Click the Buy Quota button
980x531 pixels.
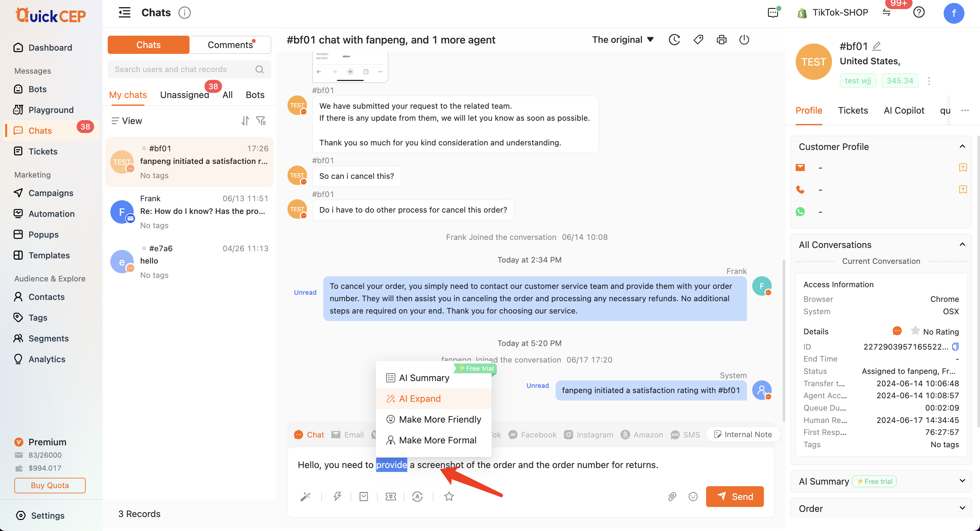coord(50,485)
